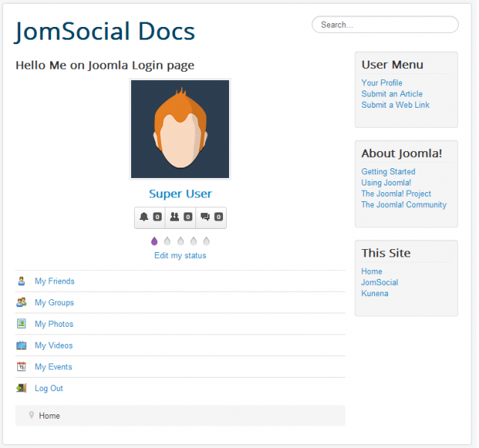Select Submit an Article menu item

click(x=392, y=93)
